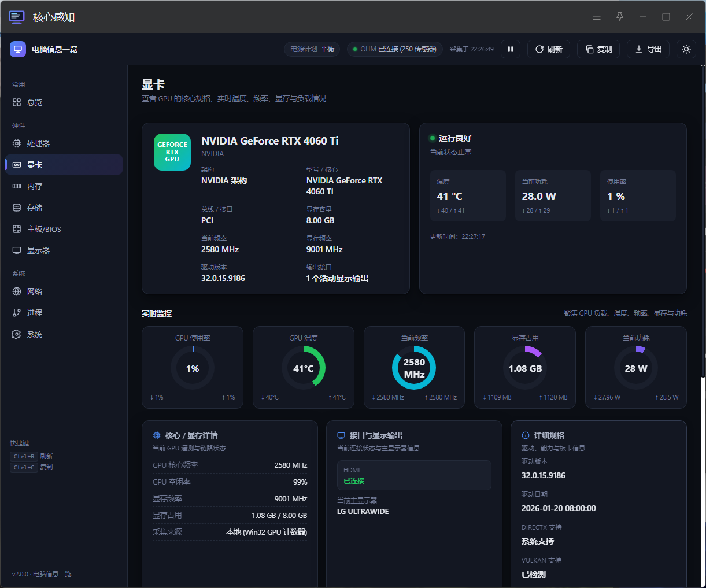Image resolution: width=706 pixels, height=588 pixels.
Task: Click the 复制 copy button
Action: [598, 49]
